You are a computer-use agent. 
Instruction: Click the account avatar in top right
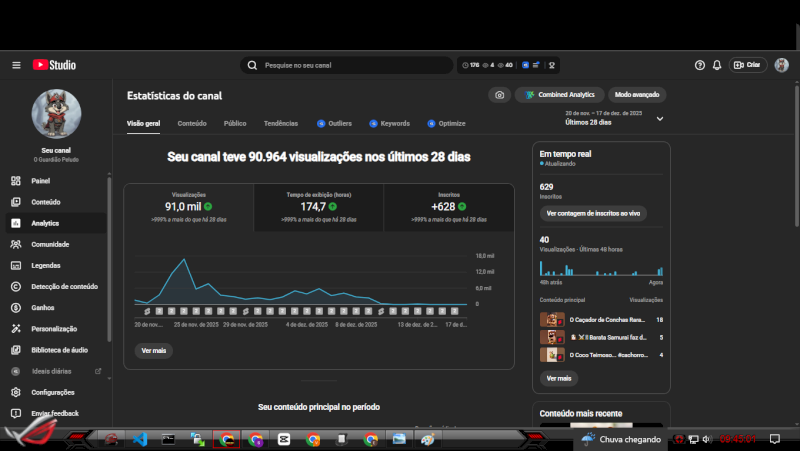point(781,65)
